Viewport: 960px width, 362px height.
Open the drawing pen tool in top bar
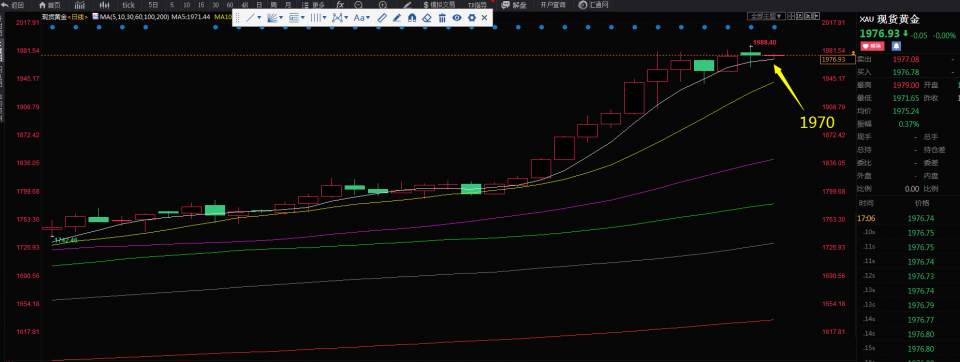pyautogui.click(x=407, y=5)
